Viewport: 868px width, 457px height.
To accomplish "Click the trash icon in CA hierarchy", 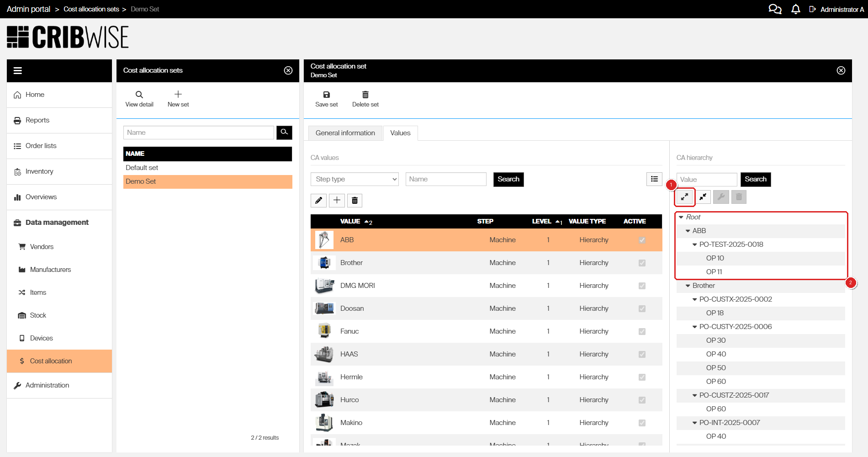I will [739, 197].
